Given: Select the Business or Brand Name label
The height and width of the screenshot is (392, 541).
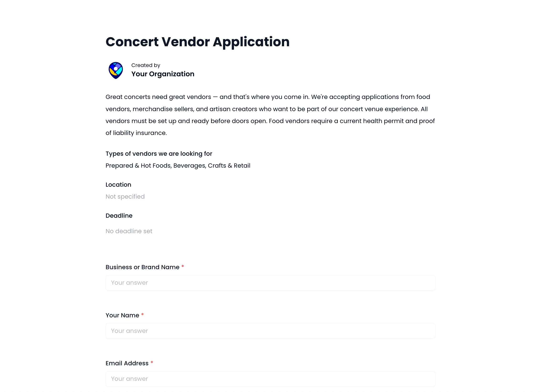Looking at the screenshot, I should pos(142,267).
